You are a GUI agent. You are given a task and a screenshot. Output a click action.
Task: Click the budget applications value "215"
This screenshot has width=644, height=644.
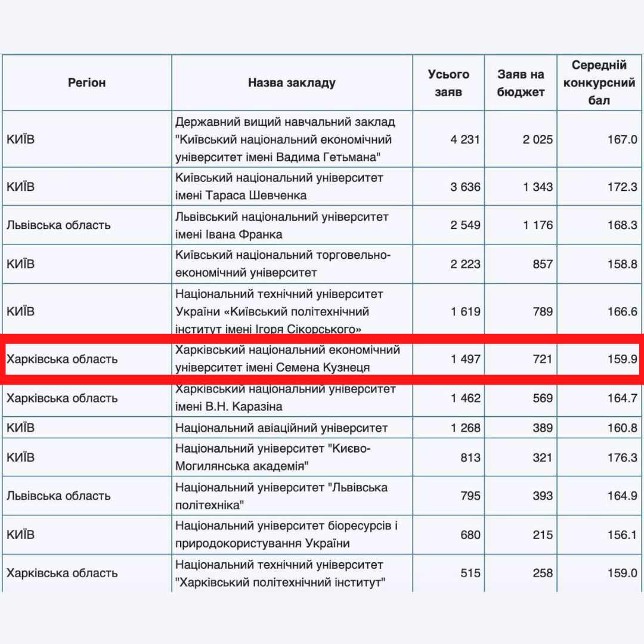pyautogui.click(x=543, y=535)
